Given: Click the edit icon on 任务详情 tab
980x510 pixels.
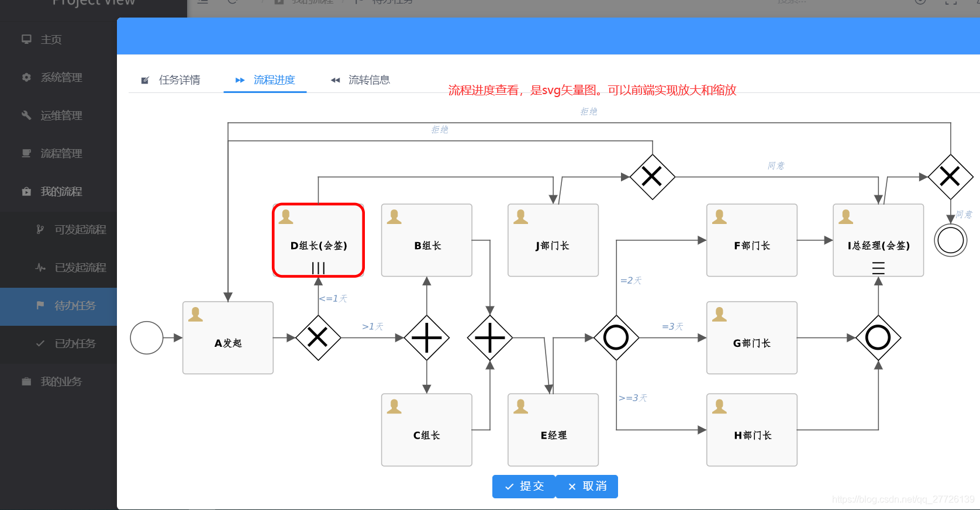Looking at the screenshot, I should tap(145, 80).
